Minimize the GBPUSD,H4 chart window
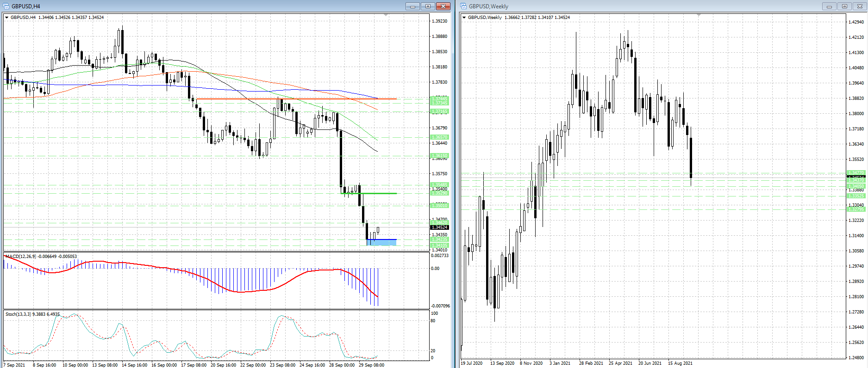The image size is (868, 368). point(412,6)
